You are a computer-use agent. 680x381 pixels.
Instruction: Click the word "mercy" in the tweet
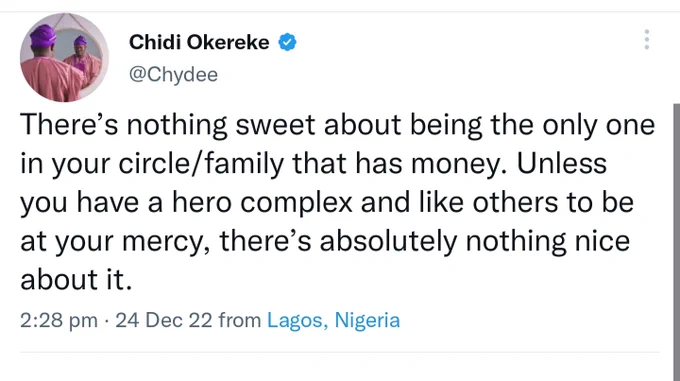[x=162, y=241]
